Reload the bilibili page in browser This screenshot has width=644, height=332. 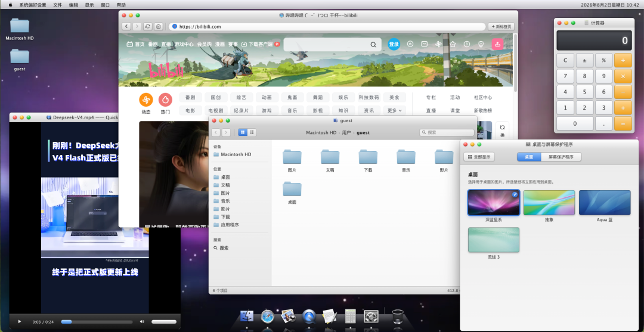tap(148, 26)
